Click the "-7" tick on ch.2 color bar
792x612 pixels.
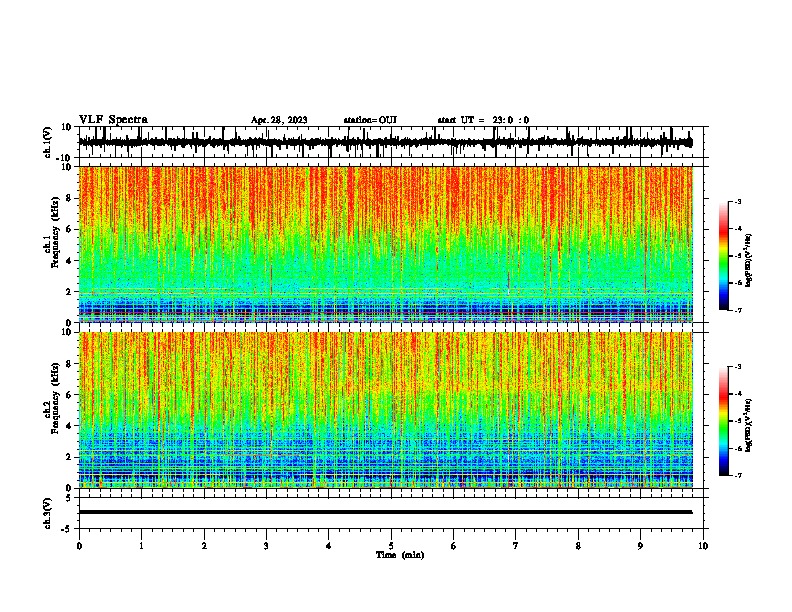(738, 476)
